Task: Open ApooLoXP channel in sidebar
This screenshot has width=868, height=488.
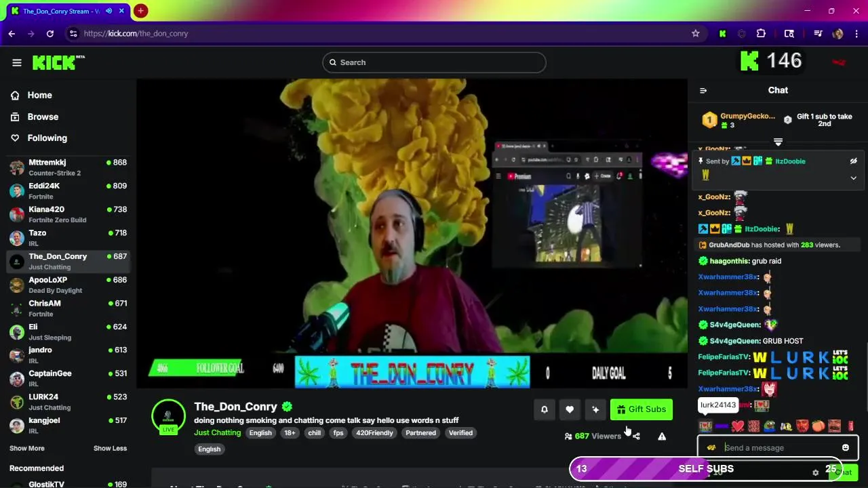Action: point(68,285)
